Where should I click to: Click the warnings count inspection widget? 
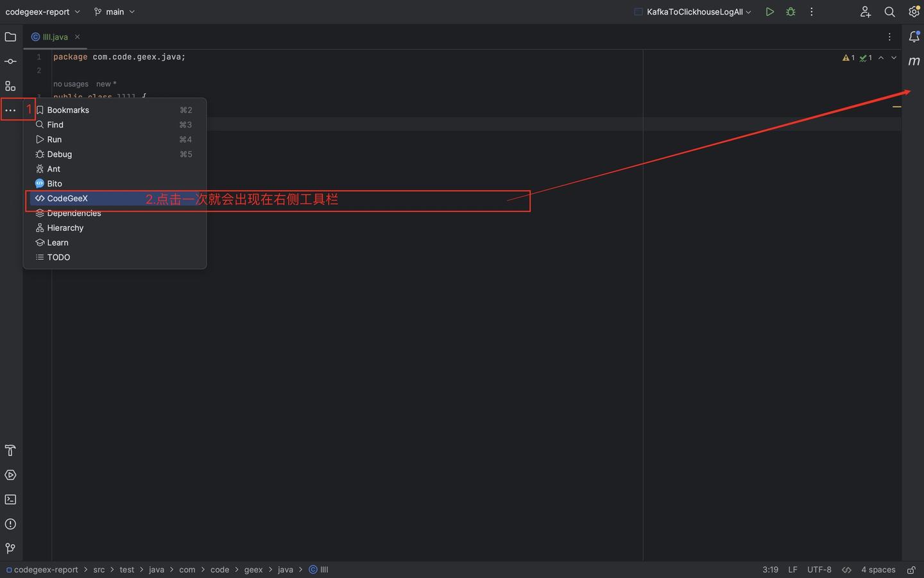pyautogui.click(x=848, y=58)
